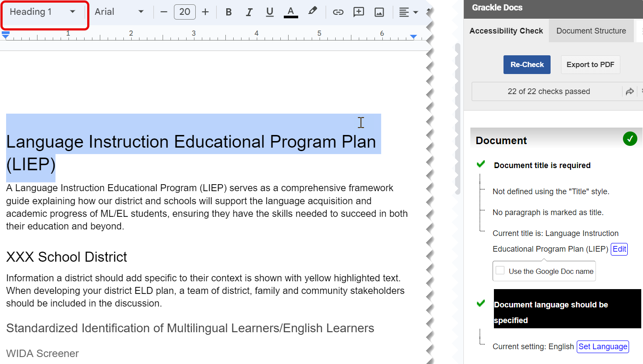643x364 pixels.
Task: Click the check mark beside Document title is required
Action: (481, 164)
